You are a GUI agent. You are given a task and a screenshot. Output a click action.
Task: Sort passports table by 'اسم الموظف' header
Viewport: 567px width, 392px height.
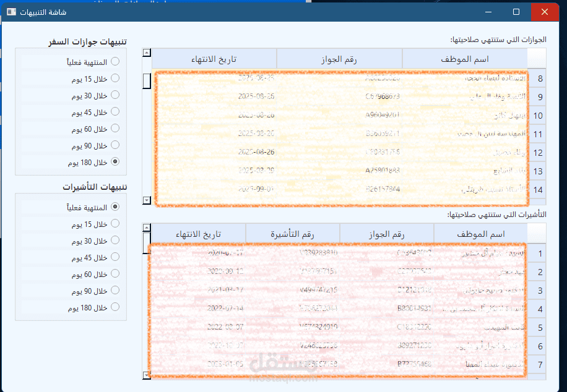click(465, 59)
